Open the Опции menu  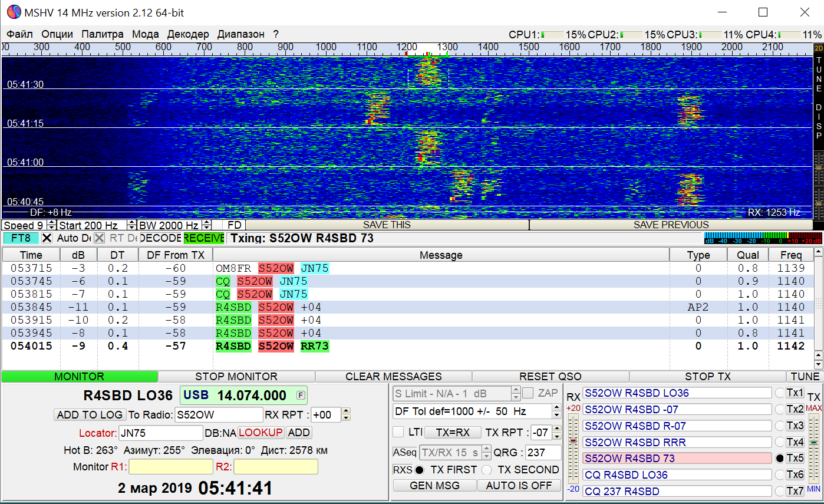point(57,34)
